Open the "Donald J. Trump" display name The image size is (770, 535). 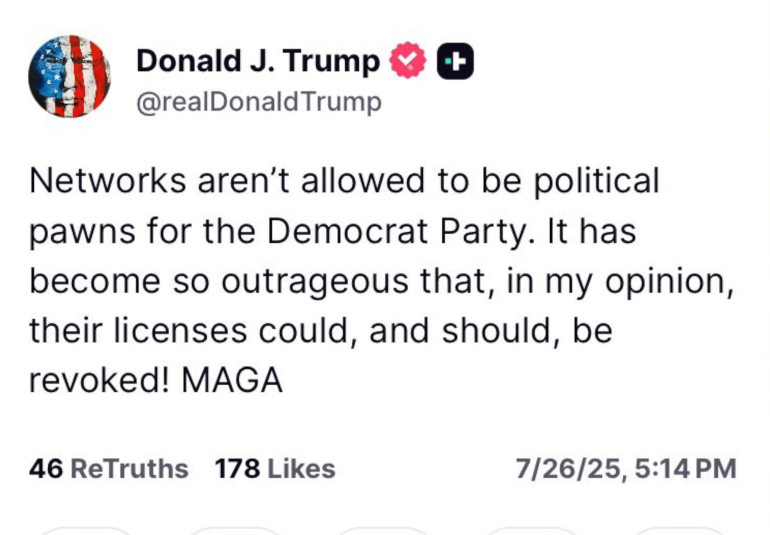click(257, 62)
